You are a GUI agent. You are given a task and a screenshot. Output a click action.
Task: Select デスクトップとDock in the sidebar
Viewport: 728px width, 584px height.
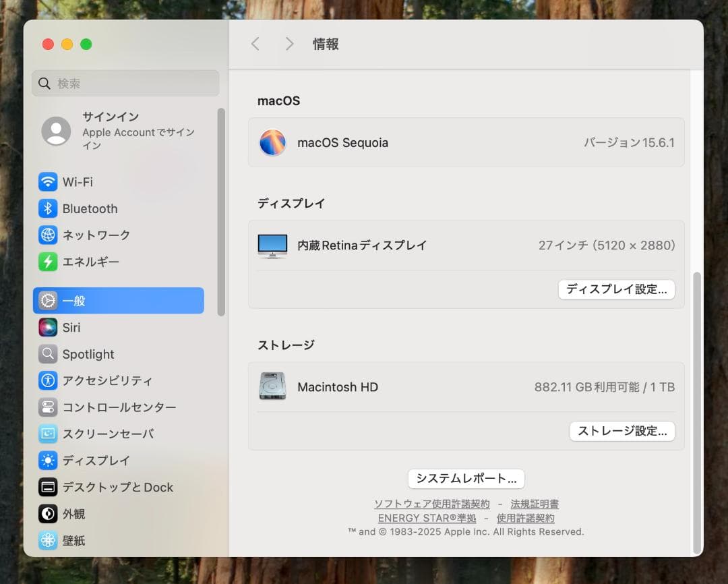48,487
